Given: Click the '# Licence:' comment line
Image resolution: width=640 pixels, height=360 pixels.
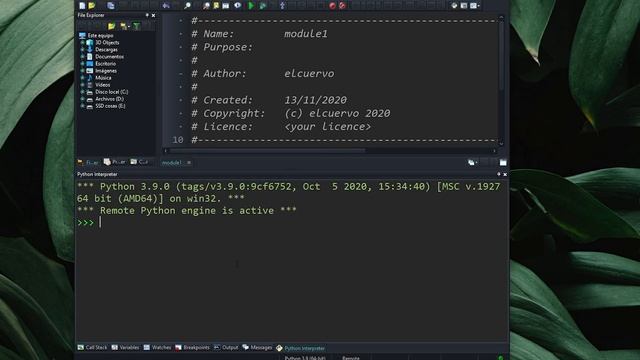Looking at the screenshot, I should (x=281, y=127).
